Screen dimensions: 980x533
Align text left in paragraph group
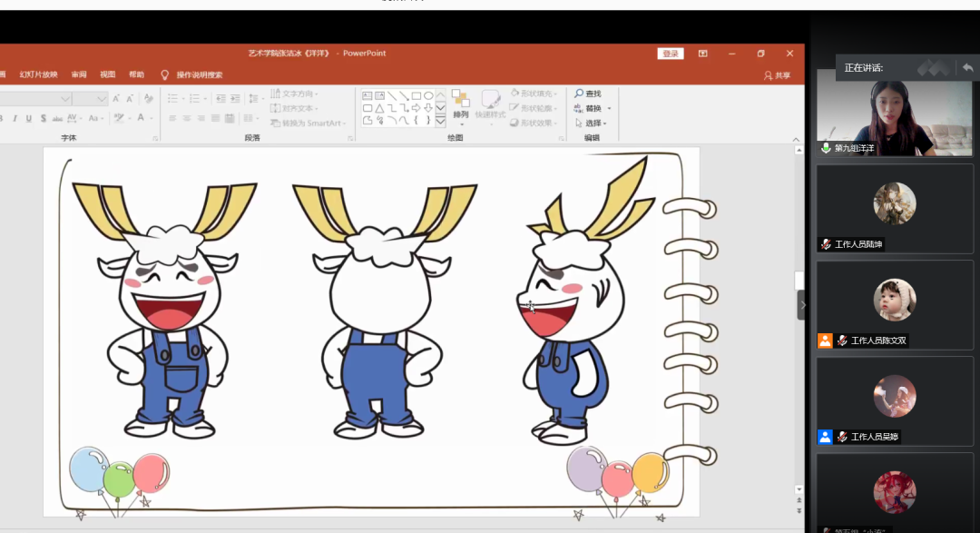tap(172, 118)
